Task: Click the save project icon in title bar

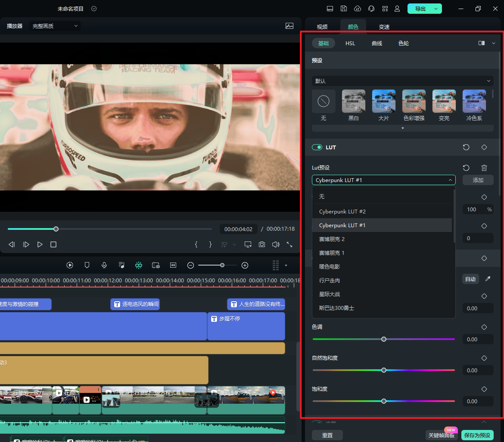Action: click(343, 9)
